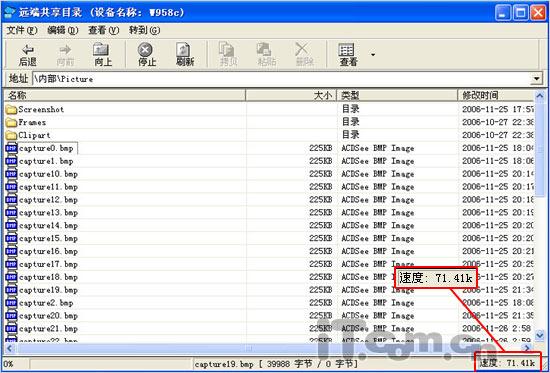
Task: Click the 删除 delete toolbar icon
Action: tap(304, 55)
